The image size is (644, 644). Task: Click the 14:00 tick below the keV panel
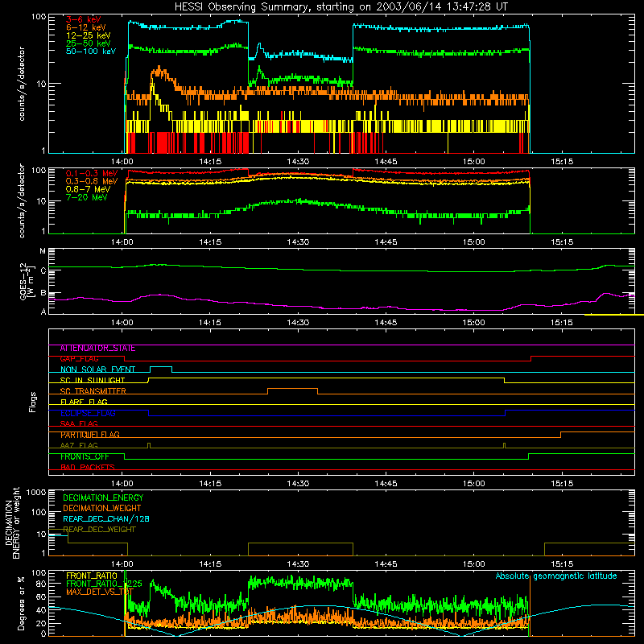122,162
